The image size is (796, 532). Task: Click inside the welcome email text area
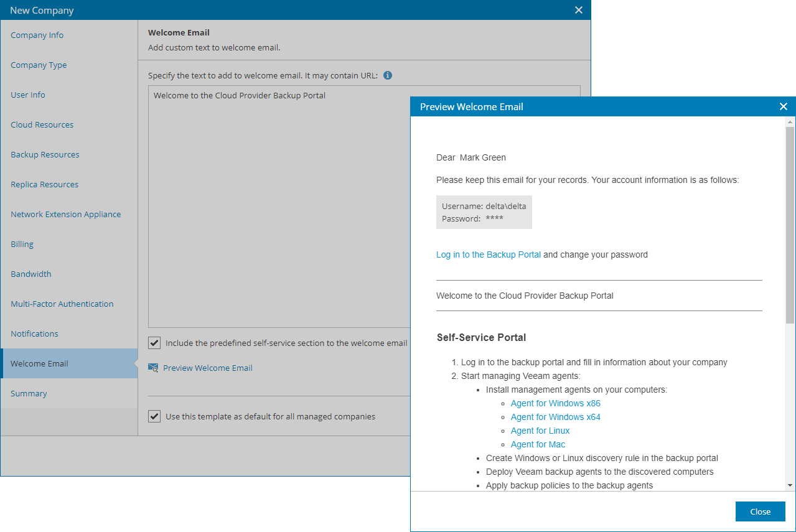tap(364, 207)
